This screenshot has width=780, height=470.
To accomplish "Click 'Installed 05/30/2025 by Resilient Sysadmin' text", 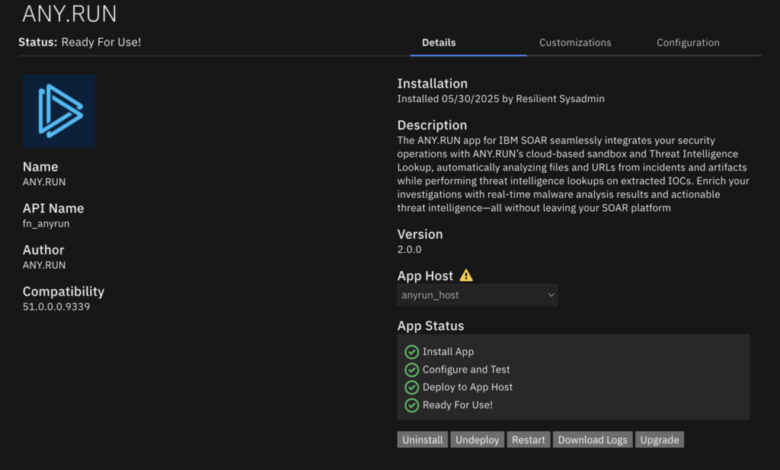I will pos(500,99).
